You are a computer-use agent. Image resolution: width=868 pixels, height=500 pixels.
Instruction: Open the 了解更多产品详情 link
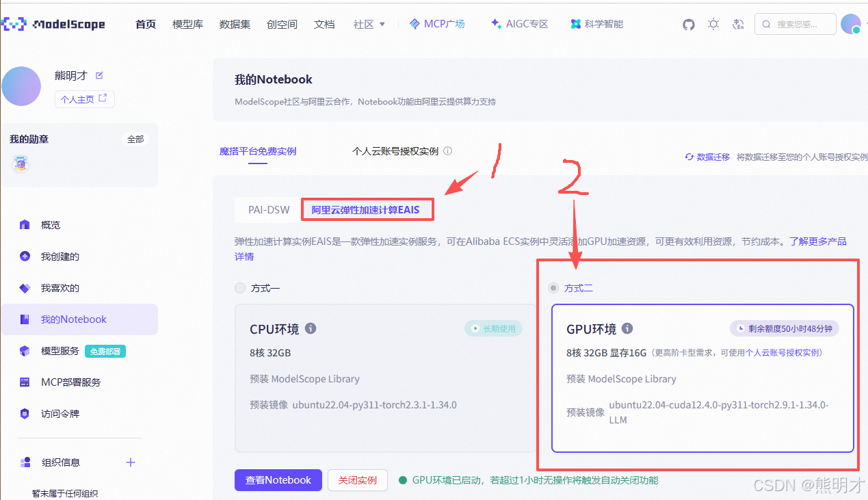click(818, 241)
